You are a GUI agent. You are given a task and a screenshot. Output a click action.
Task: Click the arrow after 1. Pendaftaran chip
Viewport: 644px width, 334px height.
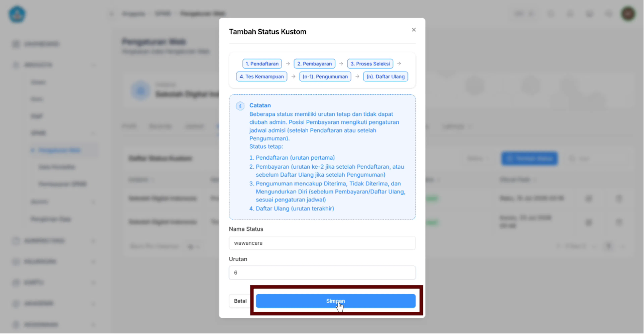coord(288,64)
